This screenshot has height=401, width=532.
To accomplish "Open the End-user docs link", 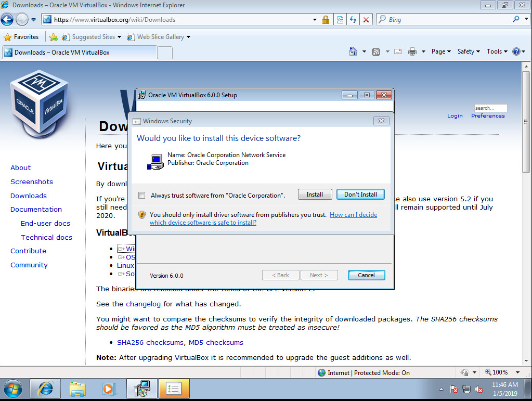I will tap(45, 223).
